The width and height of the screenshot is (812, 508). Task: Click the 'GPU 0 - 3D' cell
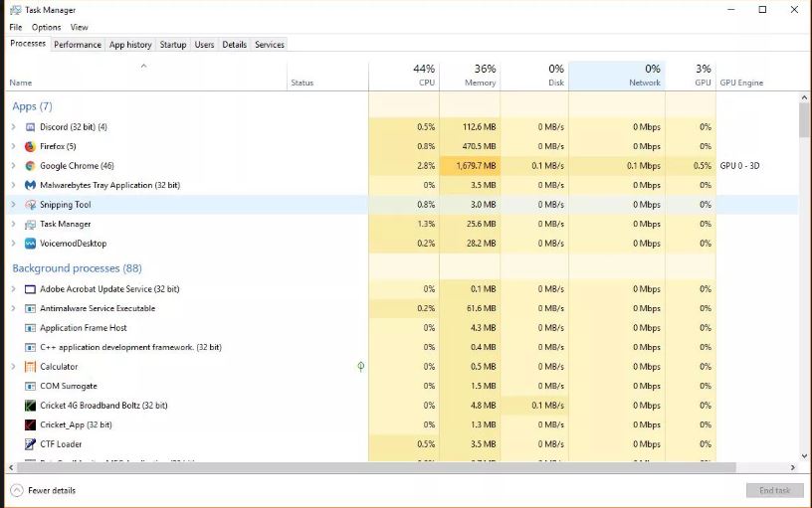(x=739, y=166)
